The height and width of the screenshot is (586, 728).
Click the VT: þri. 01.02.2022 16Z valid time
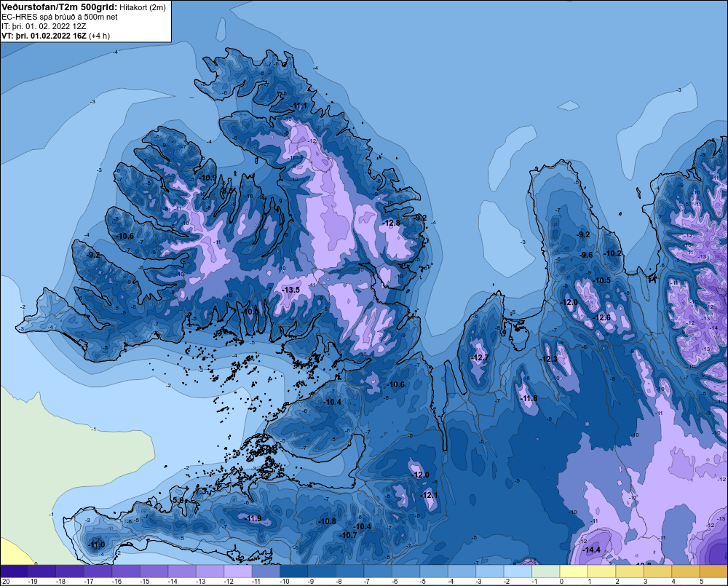tap(44, 36)
